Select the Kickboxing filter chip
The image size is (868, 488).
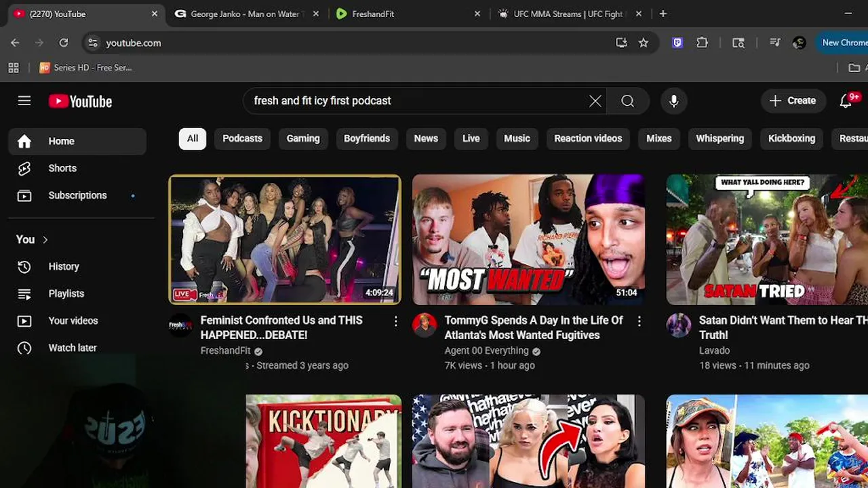[x=791, y=138]
